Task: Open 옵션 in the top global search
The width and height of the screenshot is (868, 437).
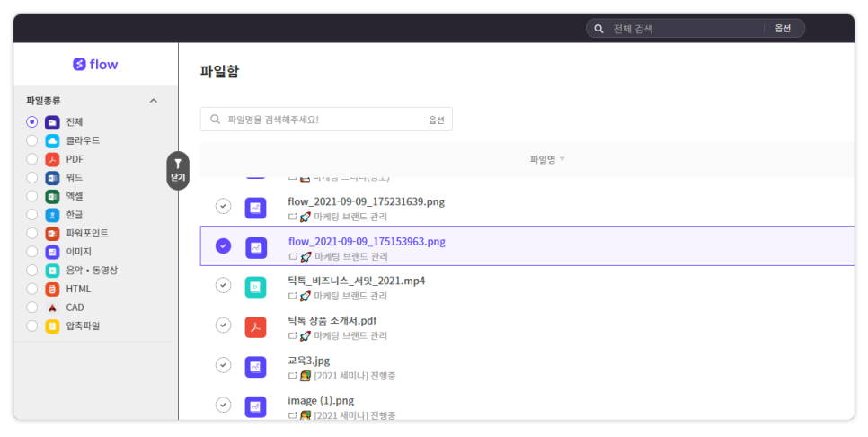Action: tap(783, 29)
